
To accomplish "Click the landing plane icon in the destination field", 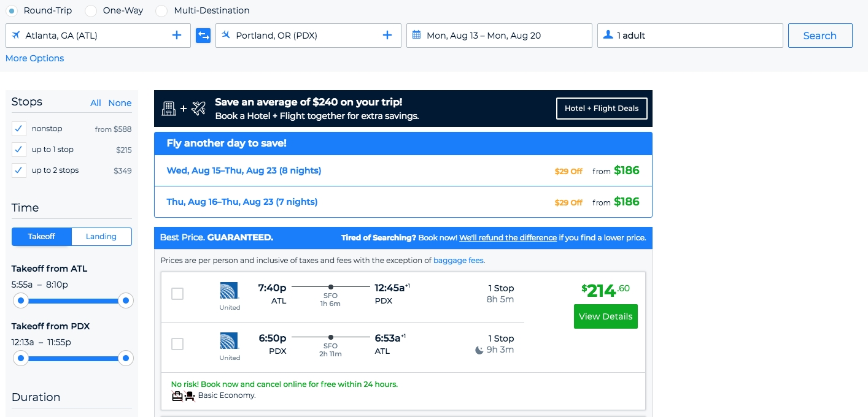I will pos(226,35).
